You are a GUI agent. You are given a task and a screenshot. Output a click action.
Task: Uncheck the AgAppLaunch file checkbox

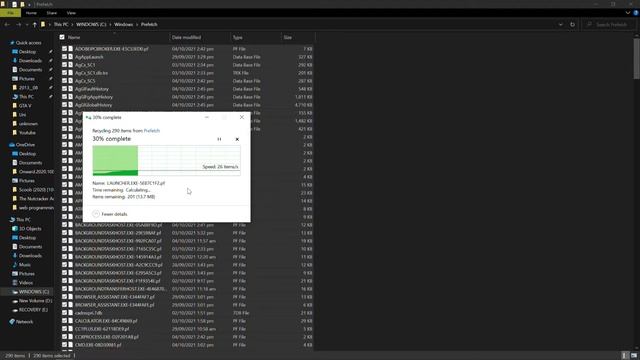(x=64, y=57)
